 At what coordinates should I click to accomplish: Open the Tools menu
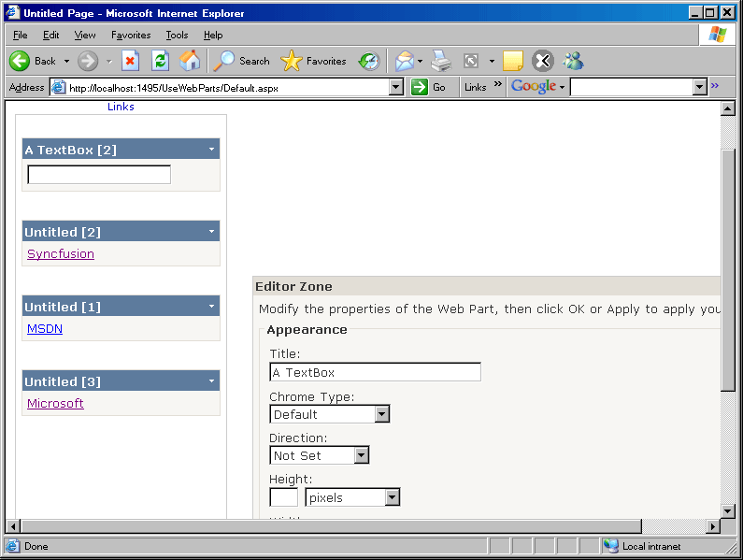coord(177,35)
